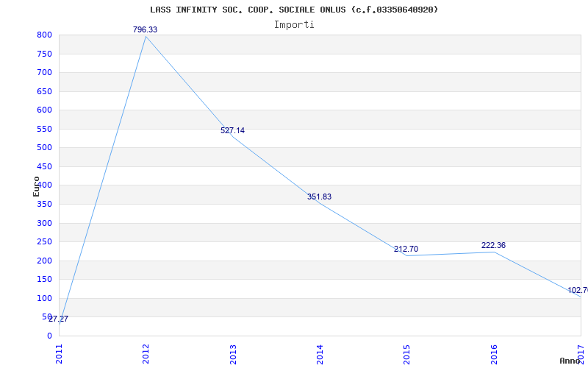The height and width of the screenshot is (368, 588).
Task: Click the 2011 x-axis year label
Action: pos(59,354)
